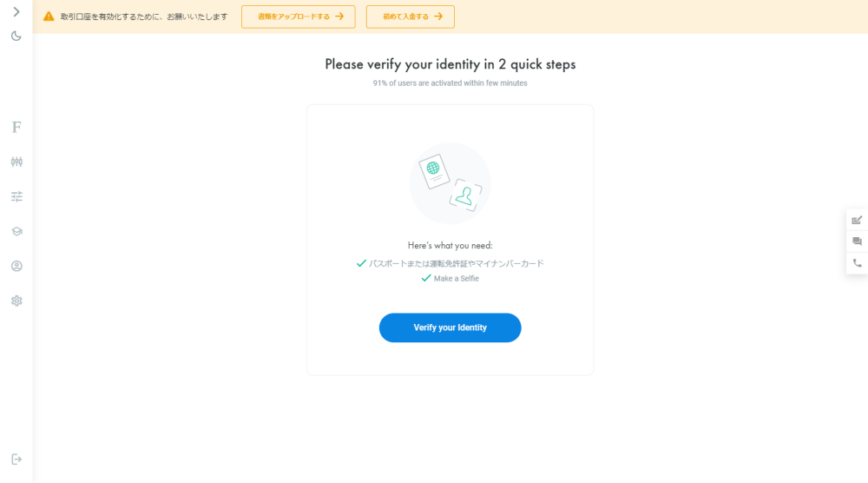The image size is (868, 483).
Task: Open the candlestick trading chart icon
Action: point(16,162)
